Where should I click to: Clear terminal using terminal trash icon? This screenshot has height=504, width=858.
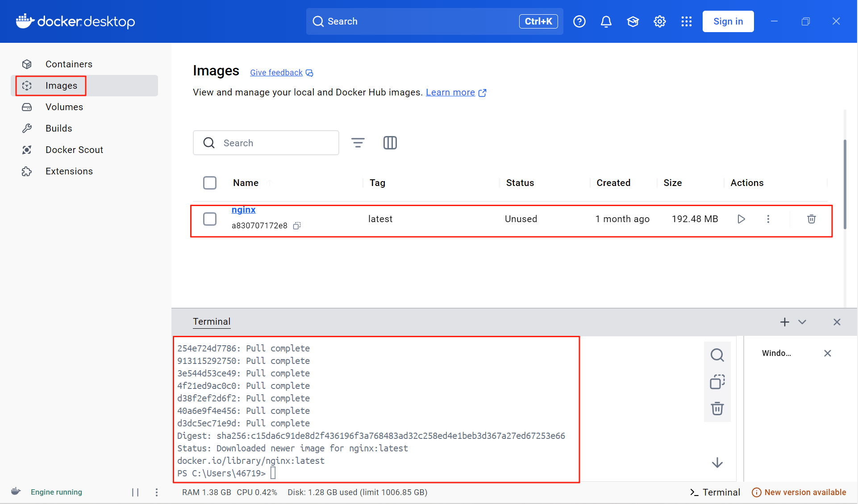pos(717,409)
